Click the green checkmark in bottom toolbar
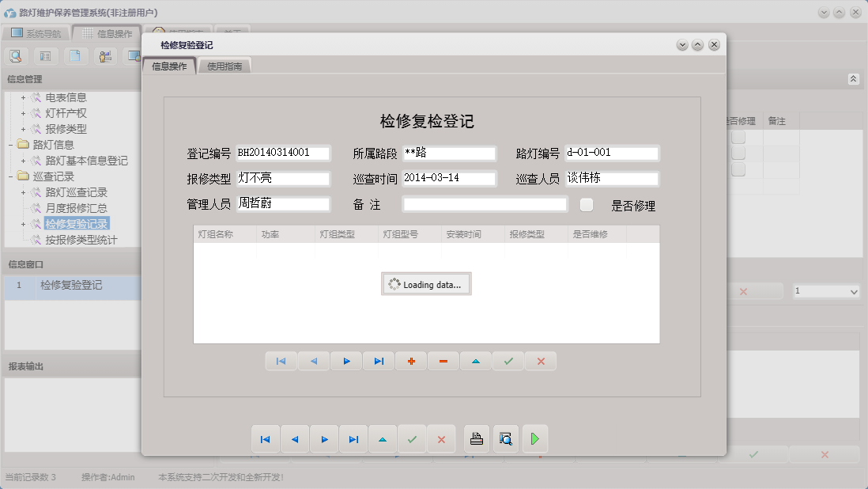This screenshot has height=489, width=868. [412, 439]
